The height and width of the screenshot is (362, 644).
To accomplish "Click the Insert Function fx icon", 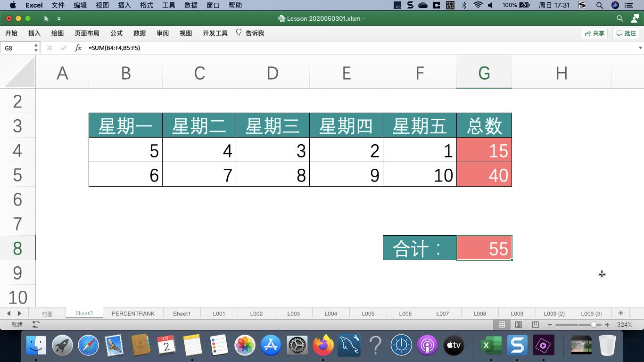I will (78, 48).
